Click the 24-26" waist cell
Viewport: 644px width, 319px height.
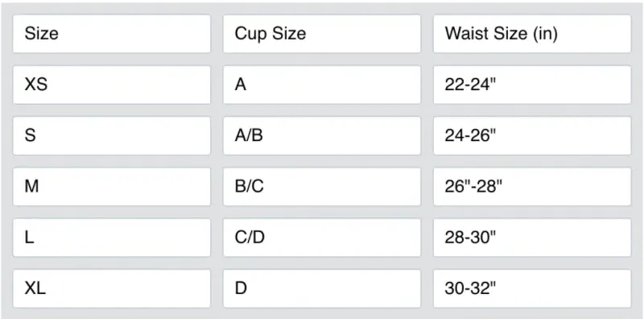point(532,135)
